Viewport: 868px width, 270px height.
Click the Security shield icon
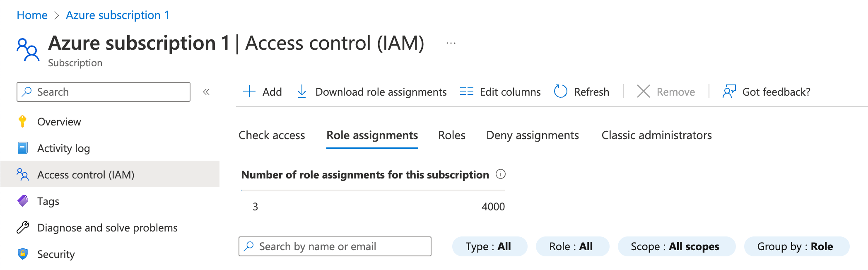23,254
